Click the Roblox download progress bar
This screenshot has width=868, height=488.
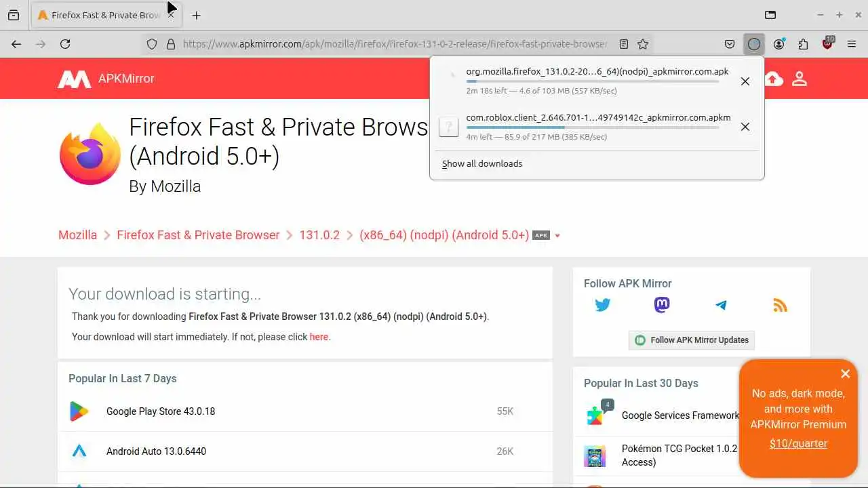pos(593,127)
